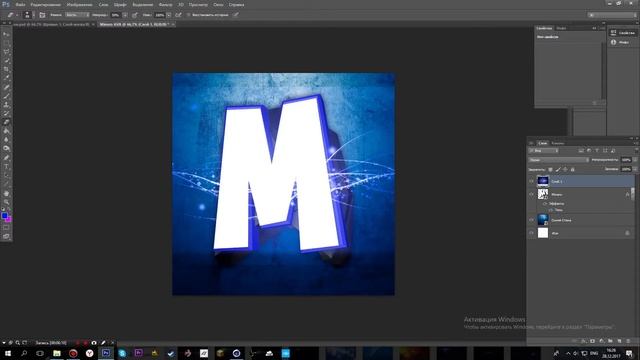Open the layer filter type dropdown
640x360 pixels.
click(x=544, y=151)
